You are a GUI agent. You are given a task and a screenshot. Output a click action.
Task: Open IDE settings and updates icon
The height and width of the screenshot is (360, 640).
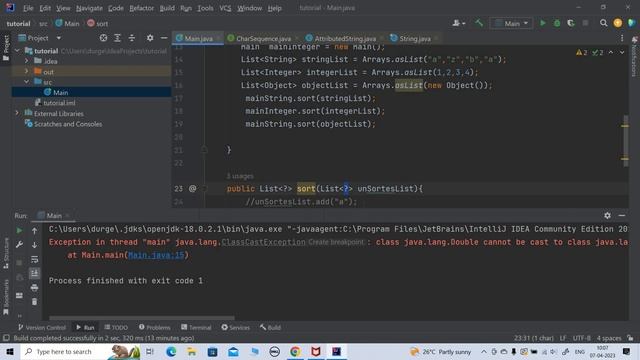tap(618, 23)
